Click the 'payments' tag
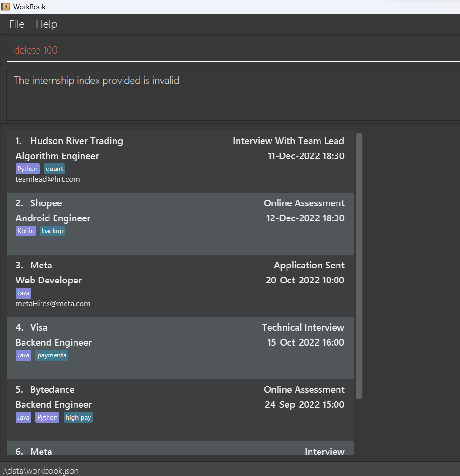Screen dimensions: 460x476 pyautogui.click(x=51, y=355)
